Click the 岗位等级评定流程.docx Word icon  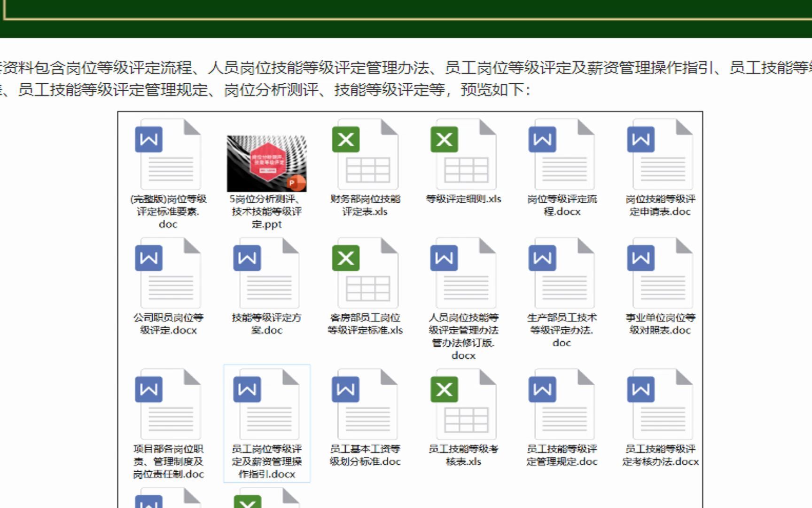pos(562,155)
